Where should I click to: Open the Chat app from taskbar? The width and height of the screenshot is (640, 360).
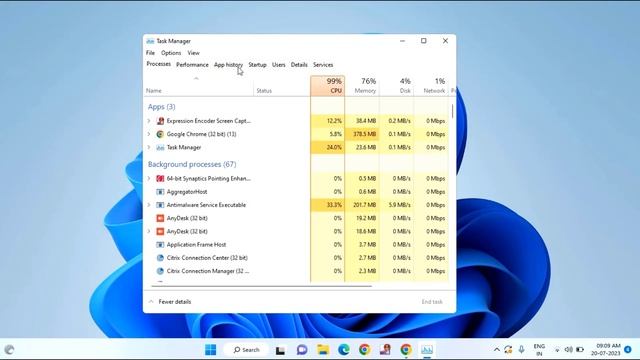302,350
